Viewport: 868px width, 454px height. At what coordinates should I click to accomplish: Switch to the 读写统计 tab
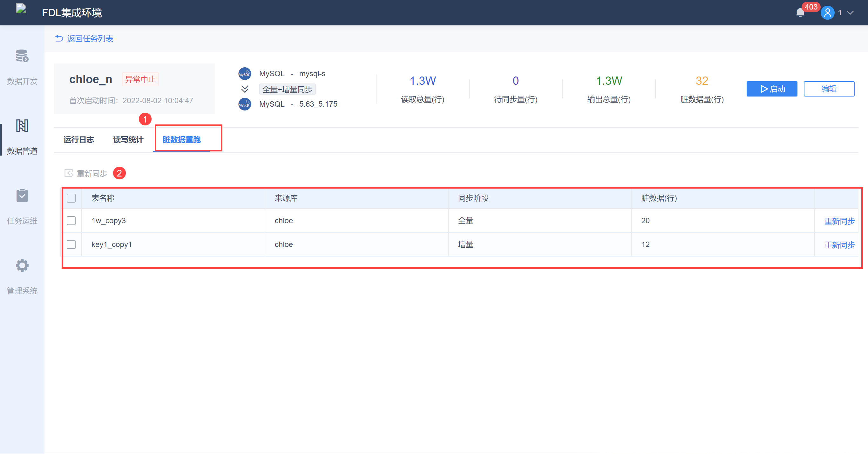pyautogui.click(x=128, y=140)
